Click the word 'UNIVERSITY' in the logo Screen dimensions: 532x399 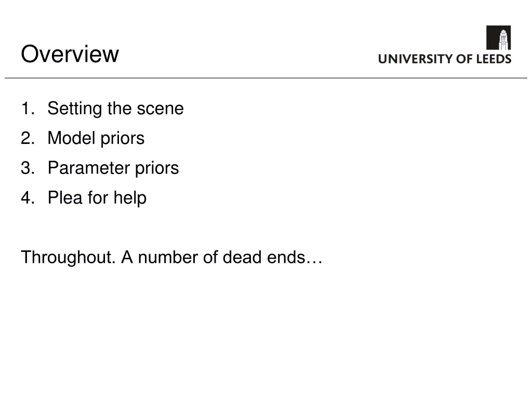415,59
